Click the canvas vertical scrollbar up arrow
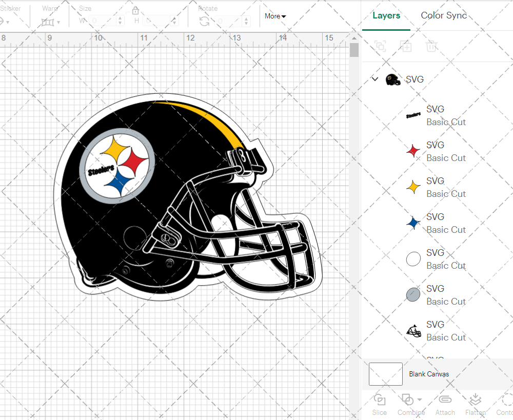The image size is (513, 420). click(354, 38)
